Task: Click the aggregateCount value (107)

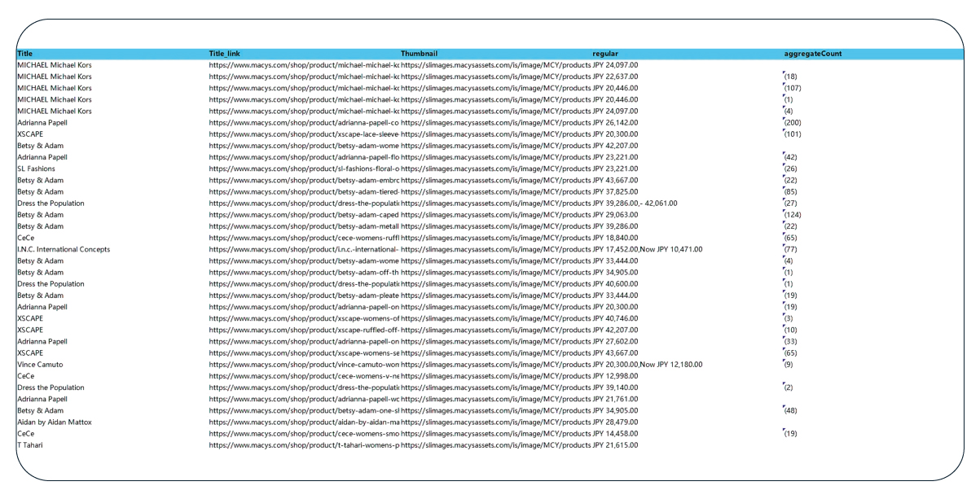Action: click(792, 88)
